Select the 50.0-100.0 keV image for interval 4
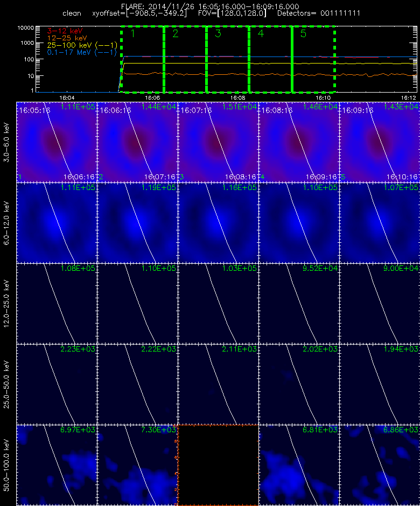Screen dimensions: 420x506 click(299, 465)
